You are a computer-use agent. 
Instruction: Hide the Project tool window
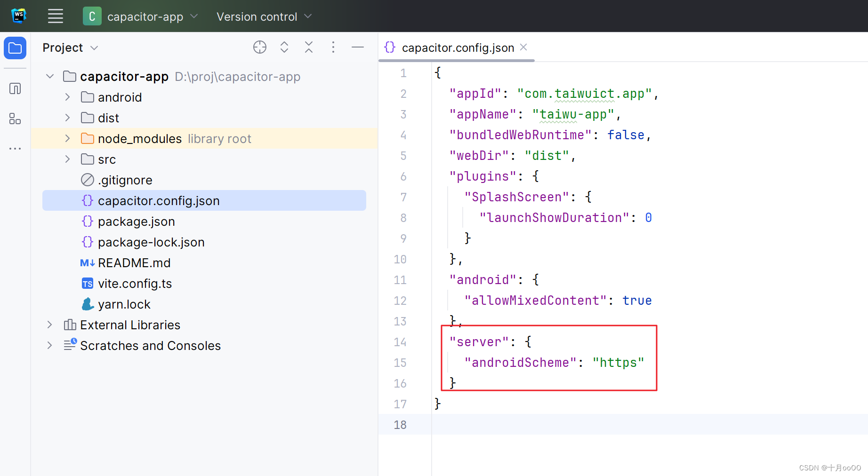point(358,47)
